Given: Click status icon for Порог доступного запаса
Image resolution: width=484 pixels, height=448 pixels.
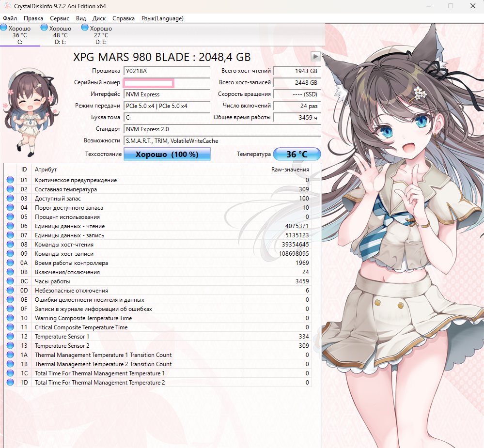Looking at the screenshot, I should coord(10,208).
